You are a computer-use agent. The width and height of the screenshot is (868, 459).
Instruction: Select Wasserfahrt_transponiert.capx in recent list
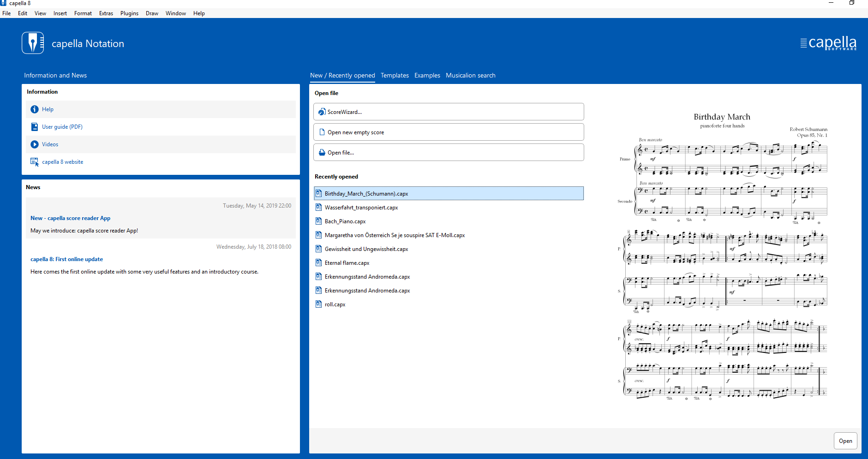pyautogui.click(x=449, y=207)
